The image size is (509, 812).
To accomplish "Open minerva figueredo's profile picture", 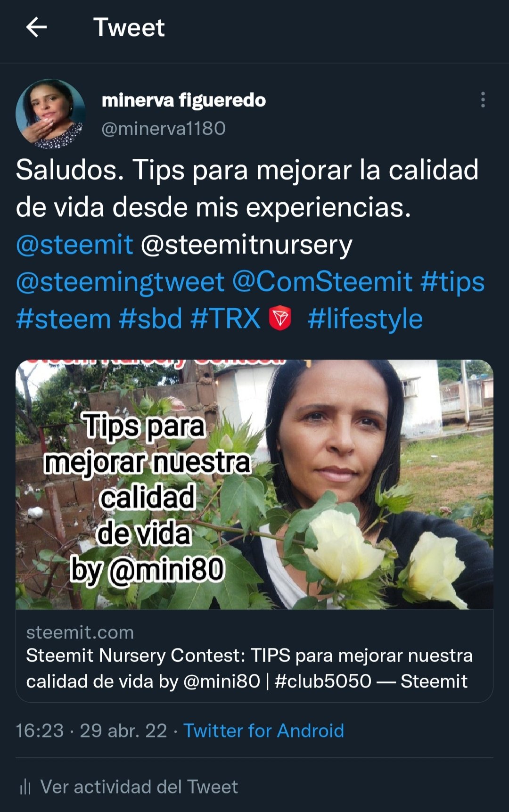I will 50,114.
